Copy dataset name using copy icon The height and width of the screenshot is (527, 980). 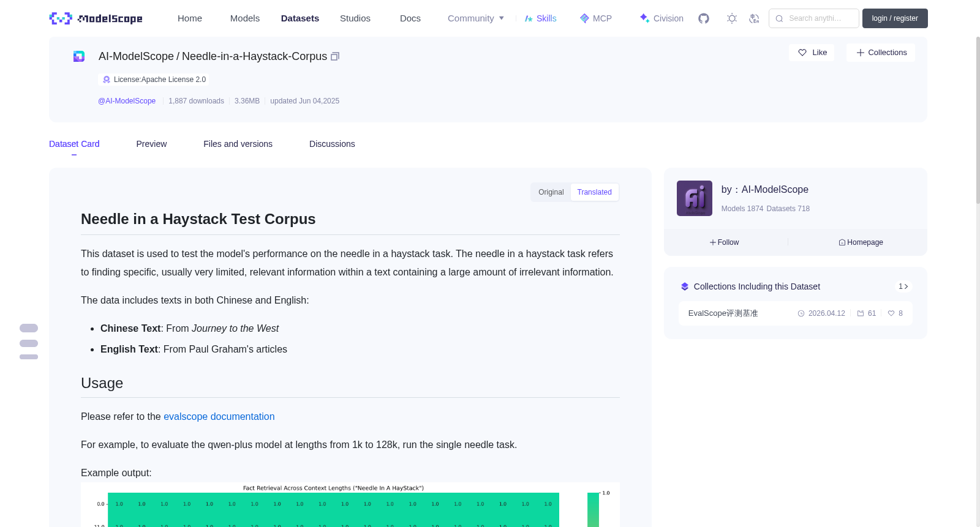click(335, 56)
